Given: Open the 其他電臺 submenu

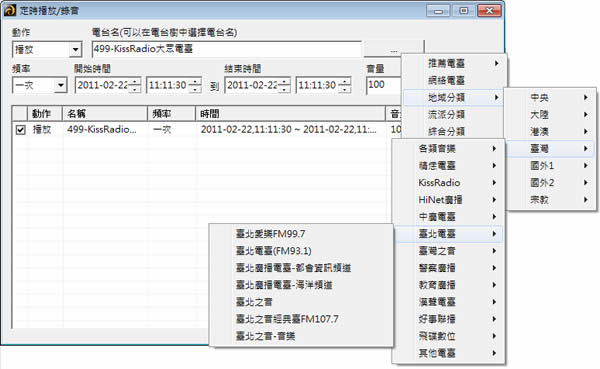Looking at the screenshot, I should click(x=448, y=353).
